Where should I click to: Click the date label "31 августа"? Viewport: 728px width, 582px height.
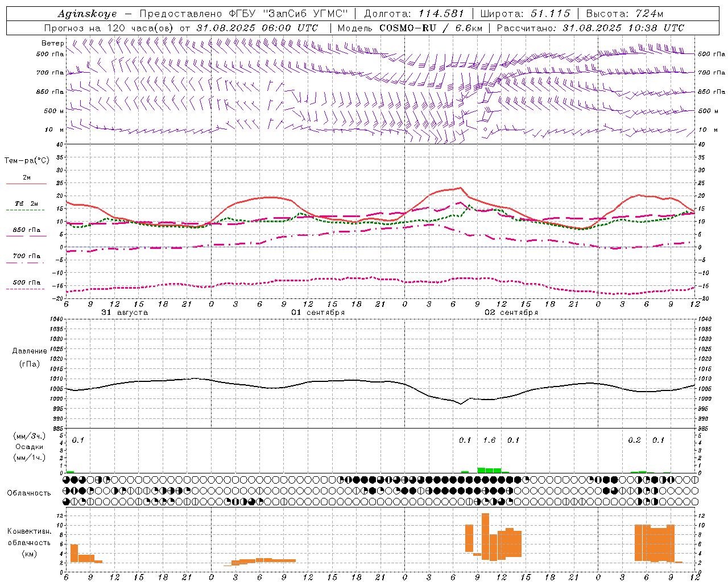point(125,313)
